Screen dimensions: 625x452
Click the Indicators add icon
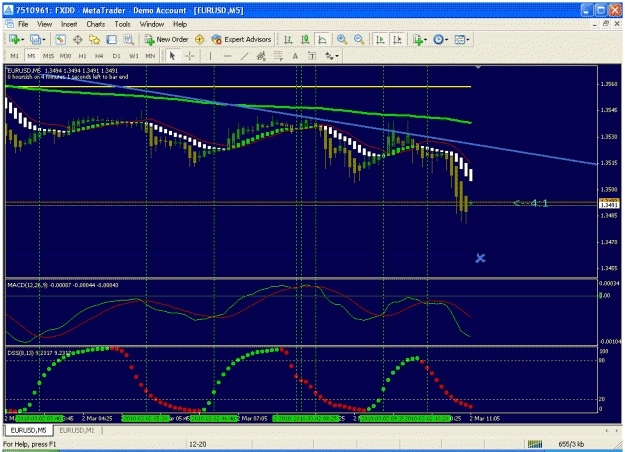[417, 39]
